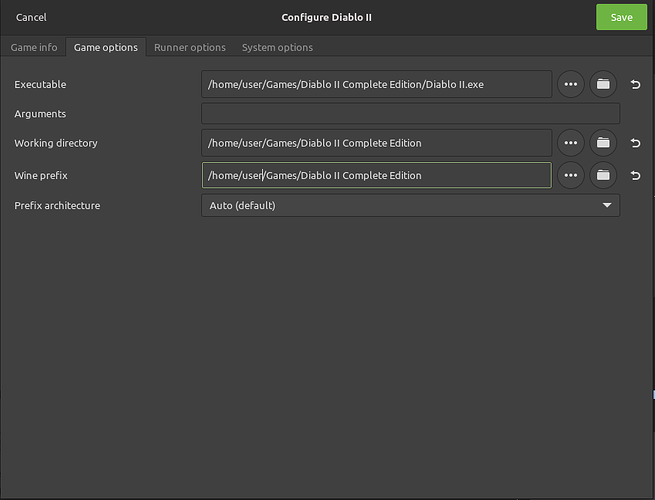Expand the Prefix architecture dropdown
The height and width of the screenshot is (500, 655).
[410, 205]
